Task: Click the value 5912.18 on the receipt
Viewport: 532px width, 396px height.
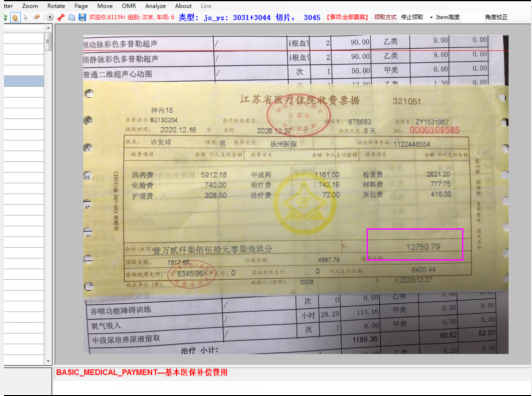Action: click(x=213, y=175)
